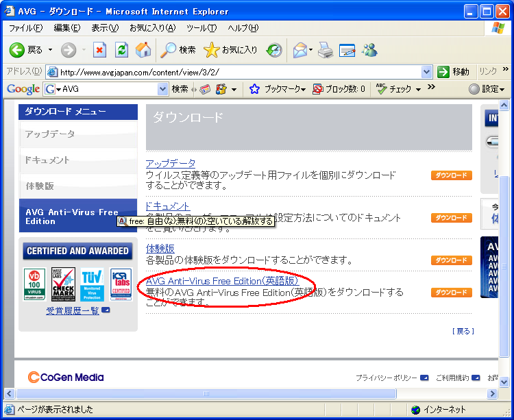Click the popup blocker count icon
This screenshot has width=514, height=420.
(x=317, y=89)
